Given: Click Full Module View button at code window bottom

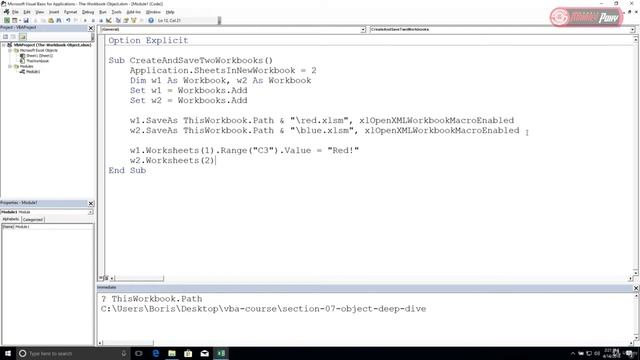Looking at the screenshot, I should [x=106, y=278].
